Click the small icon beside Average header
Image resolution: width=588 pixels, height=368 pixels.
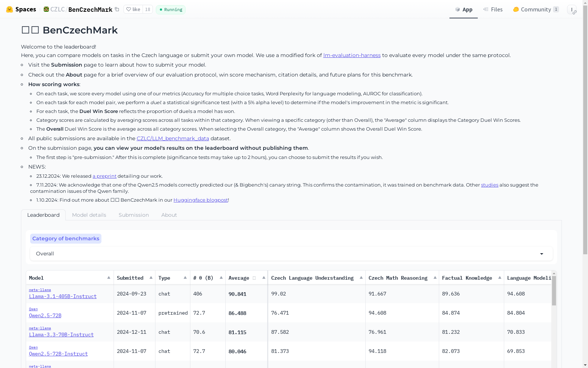254,278
